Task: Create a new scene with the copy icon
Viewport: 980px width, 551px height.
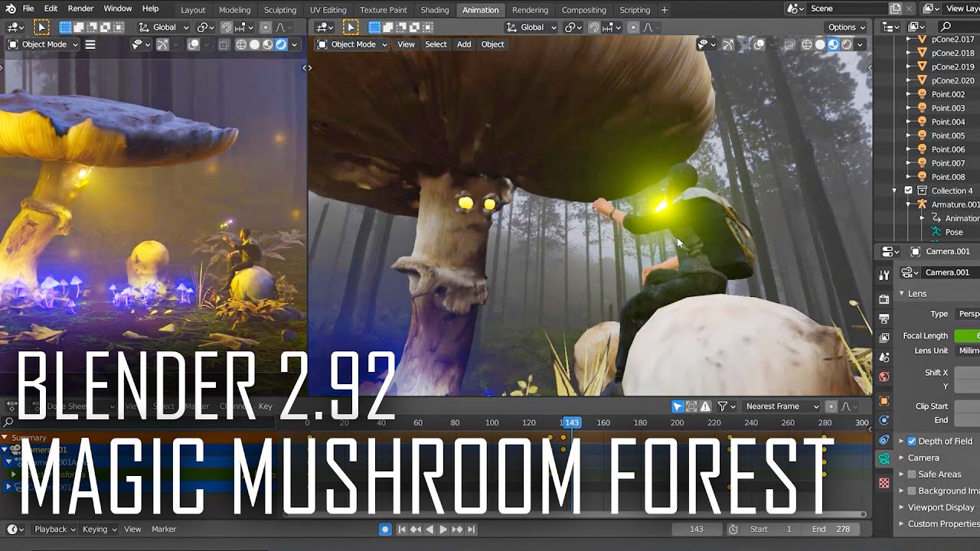Action: [895, 8]
